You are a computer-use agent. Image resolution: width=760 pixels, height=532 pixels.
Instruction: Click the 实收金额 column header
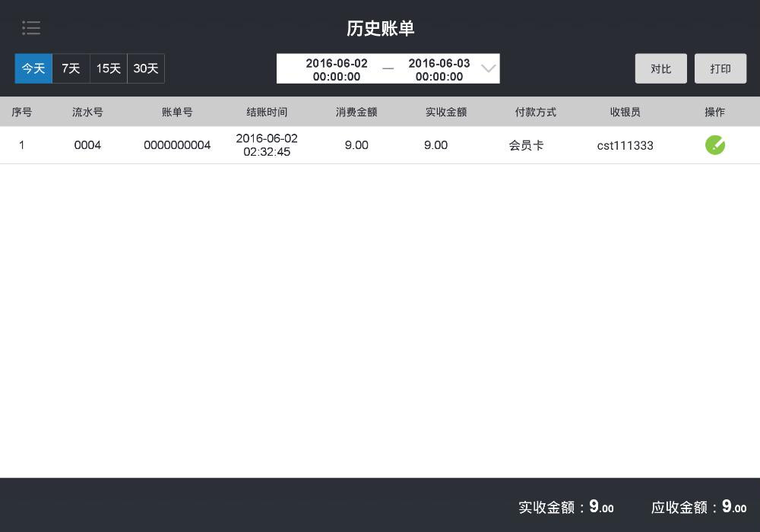tap(446, 112)
